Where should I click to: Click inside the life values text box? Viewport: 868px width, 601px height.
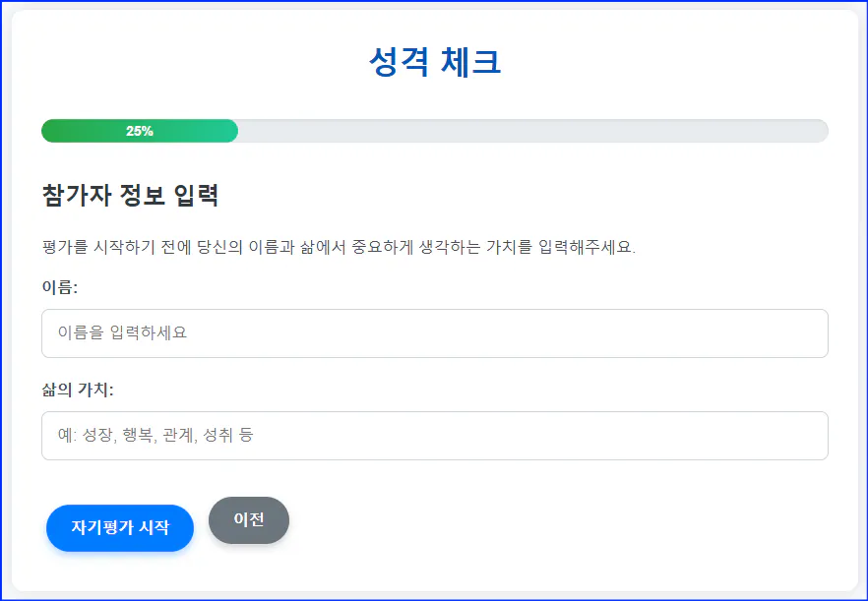coord(434,435)
